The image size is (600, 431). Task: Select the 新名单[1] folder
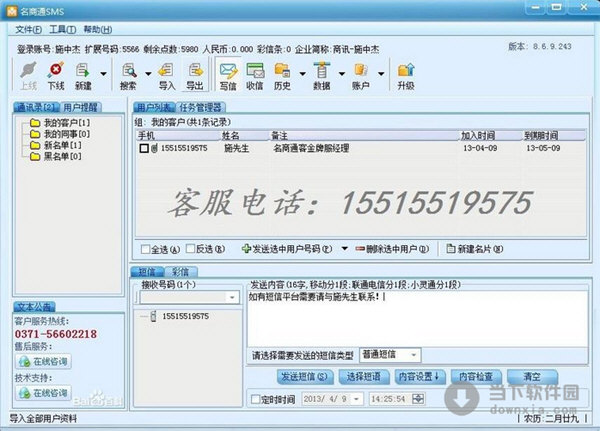56,145
